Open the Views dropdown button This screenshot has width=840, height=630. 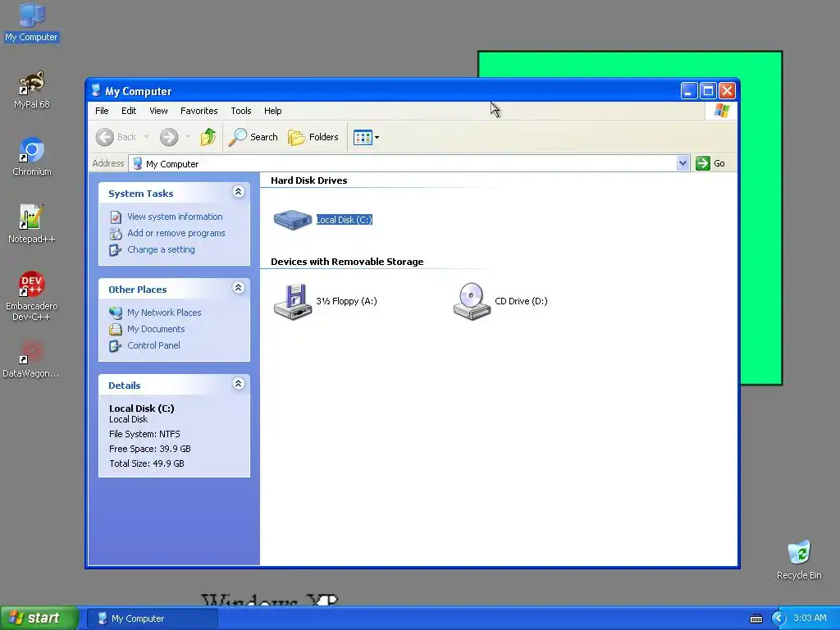(367, 138)
